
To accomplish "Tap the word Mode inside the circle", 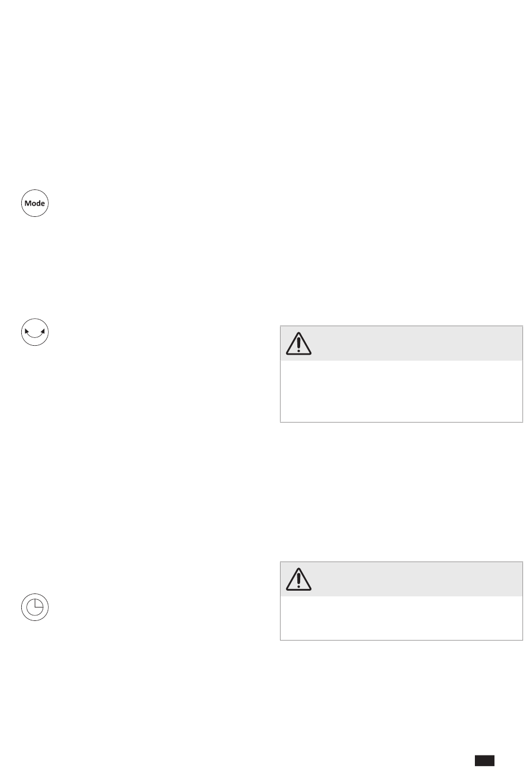I will (35, 203).
